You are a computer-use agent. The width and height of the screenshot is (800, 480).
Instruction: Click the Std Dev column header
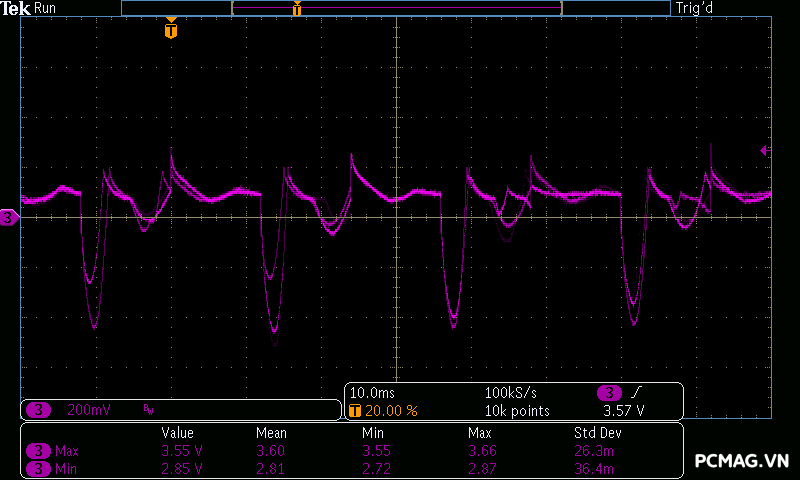pyautogui.click(x=596, y=433)
